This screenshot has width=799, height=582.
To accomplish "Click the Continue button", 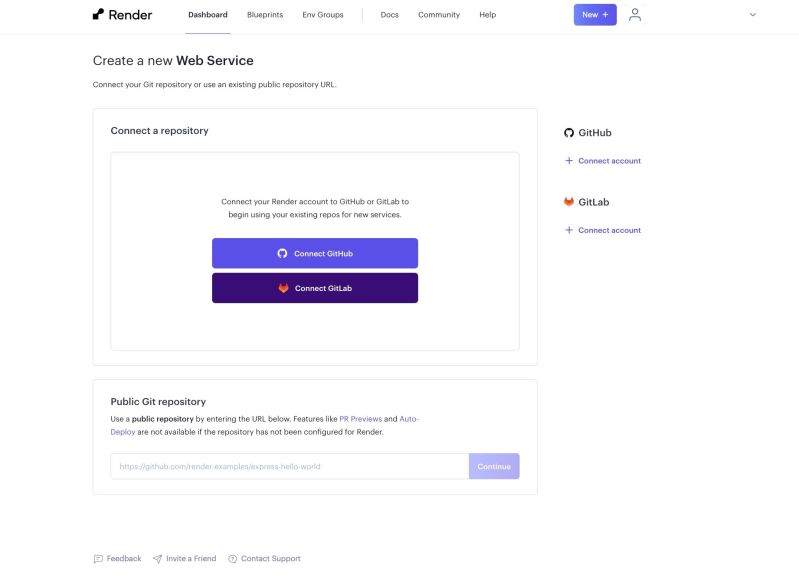I will tap(494, 466).
